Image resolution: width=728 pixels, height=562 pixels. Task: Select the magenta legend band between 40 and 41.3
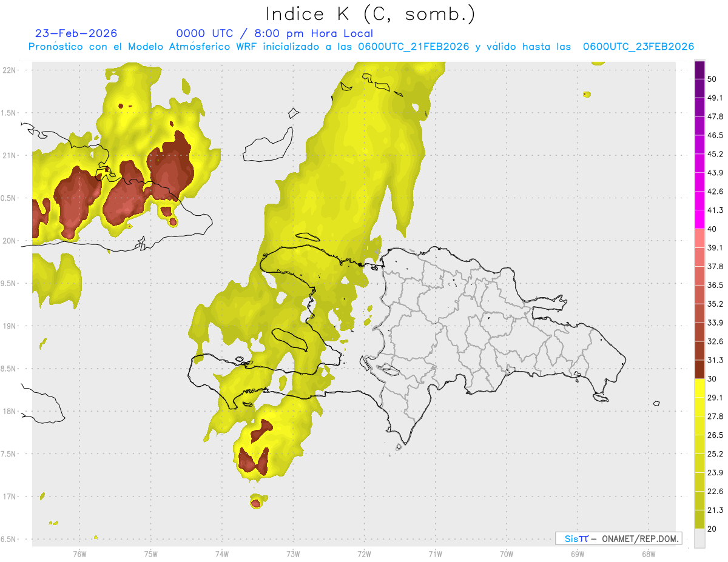point(699,219)
